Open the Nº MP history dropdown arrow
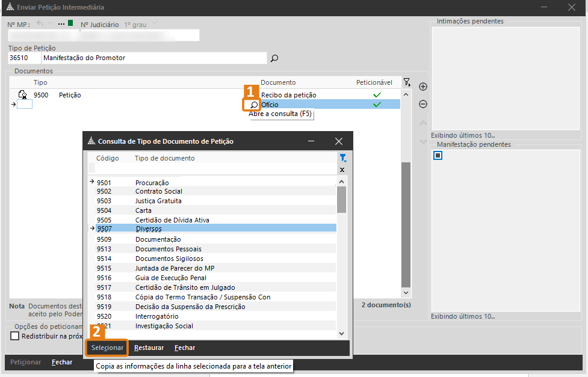The width and height of the screenshot is (588, 377). pyautogui.click(x=51, y=24)
